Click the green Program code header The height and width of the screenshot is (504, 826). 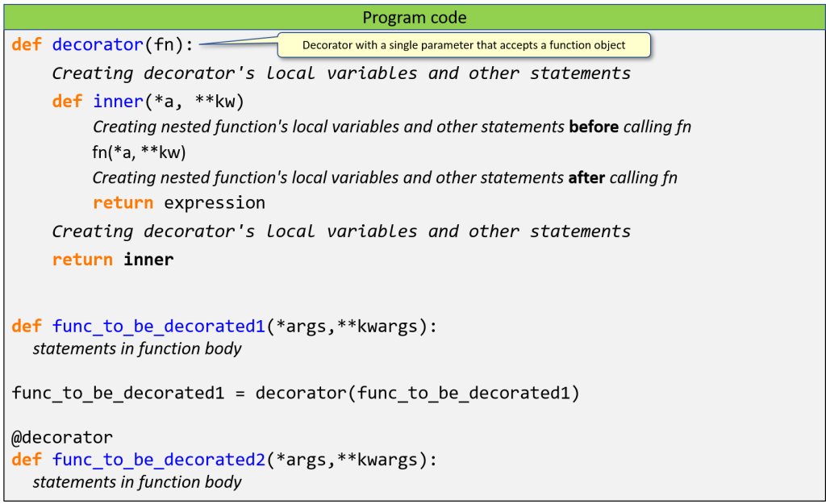pos(413,17)
